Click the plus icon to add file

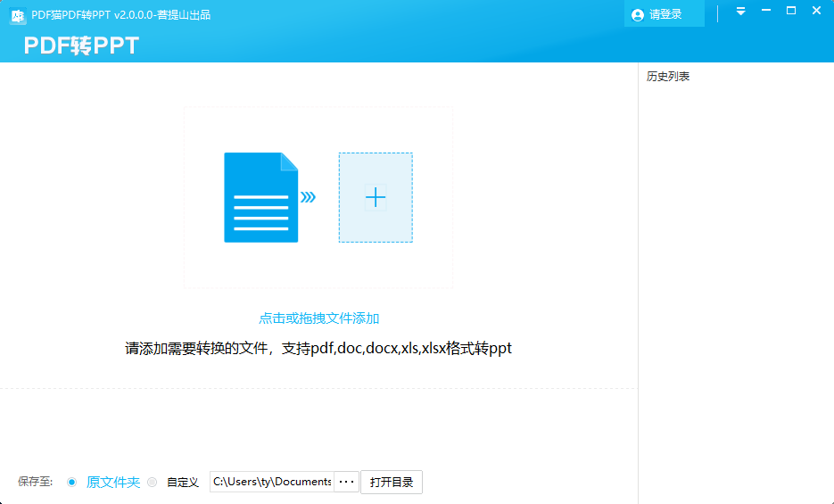(376, 197)
